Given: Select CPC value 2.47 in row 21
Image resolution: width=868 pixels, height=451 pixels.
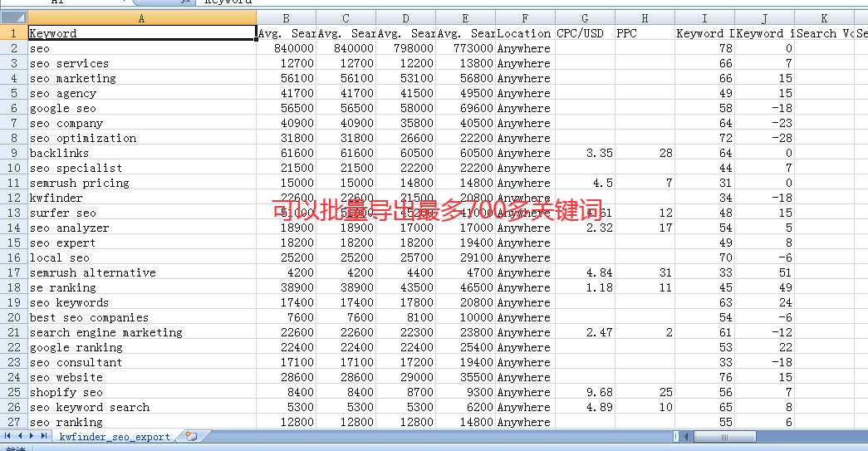Looking at the screenshot, I should point(585,332).
